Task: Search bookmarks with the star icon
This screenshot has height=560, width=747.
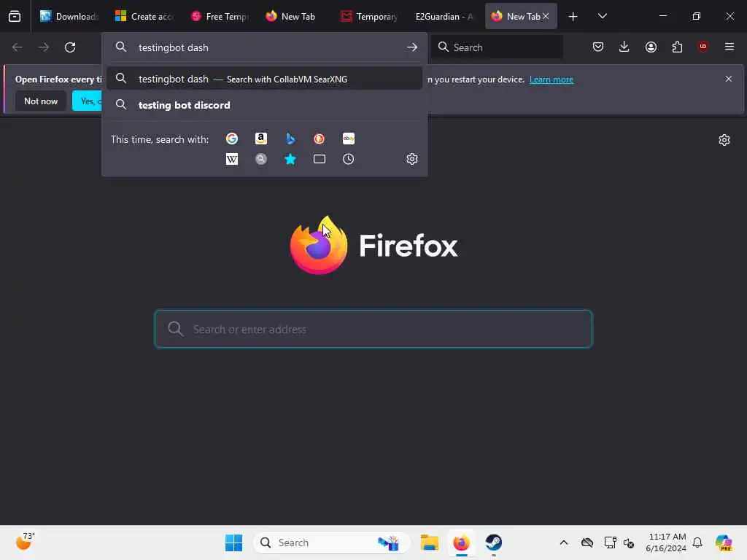Action: tap(290, 159)
